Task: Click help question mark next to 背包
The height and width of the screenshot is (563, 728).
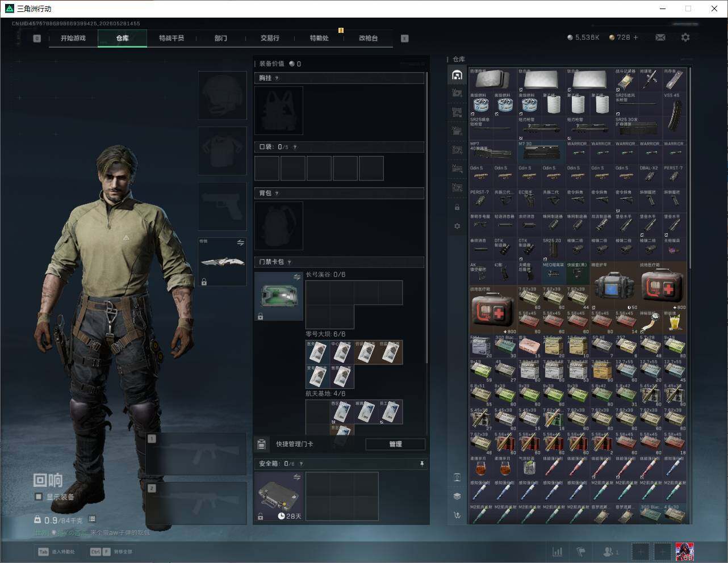Action: pyautogui.click(x=277, y=194)
